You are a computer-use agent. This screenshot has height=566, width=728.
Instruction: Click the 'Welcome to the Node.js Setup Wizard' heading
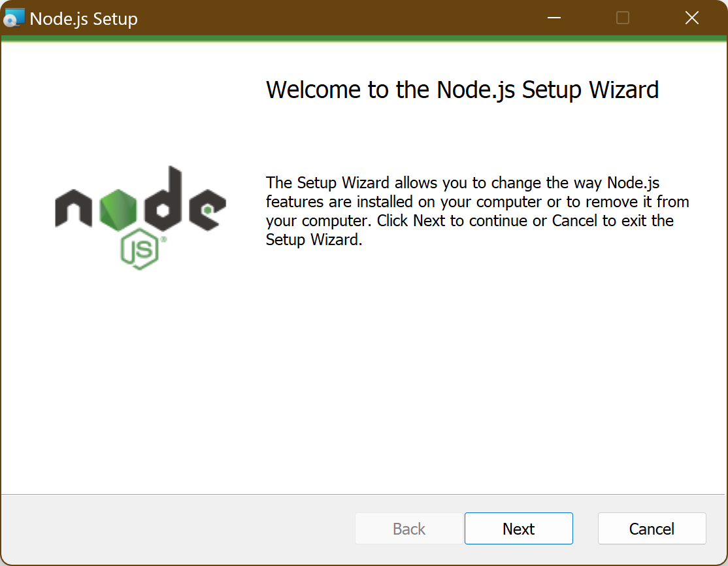462,90
